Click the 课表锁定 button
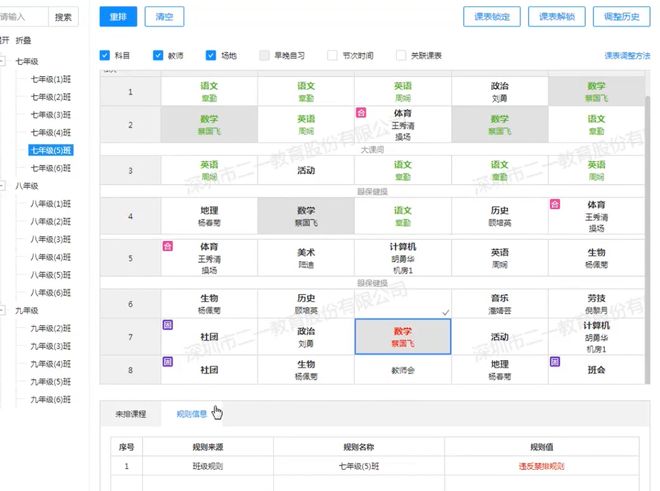660x491 pixels. [492, 17]
